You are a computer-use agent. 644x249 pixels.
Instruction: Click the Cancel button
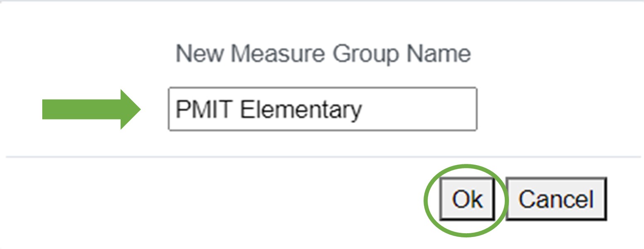pyautogui.click(x=556, y=199)
